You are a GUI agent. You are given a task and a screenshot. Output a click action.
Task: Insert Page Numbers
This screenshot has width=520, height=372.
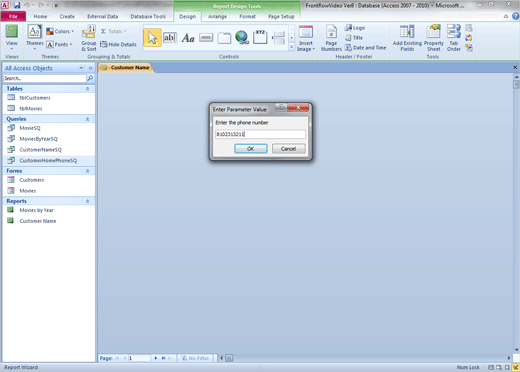(331, 38)
